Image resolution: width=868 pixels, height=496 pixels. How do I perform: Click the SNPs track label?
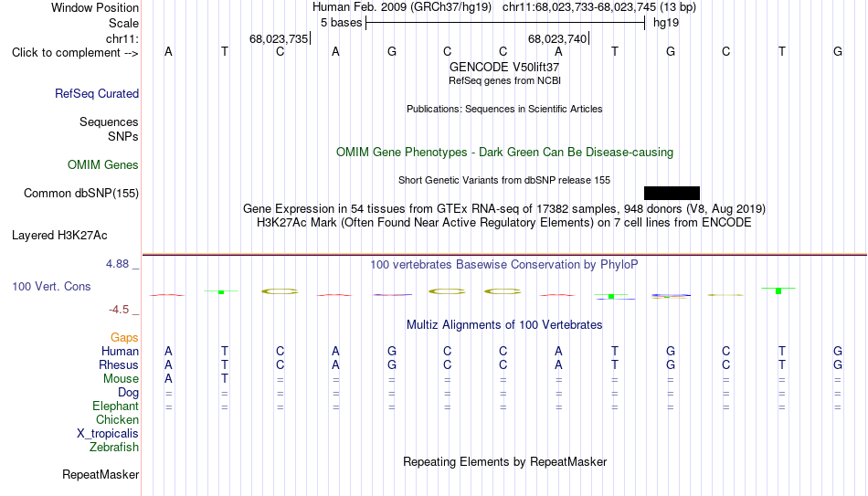tap(123, 137)
